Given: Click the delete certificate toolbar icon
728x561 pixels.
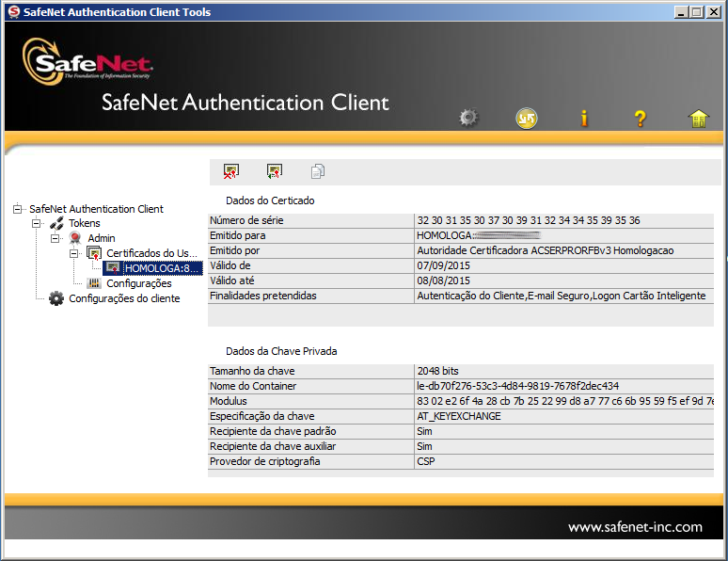Looking at the screenshot, I should tap(230, 171).
